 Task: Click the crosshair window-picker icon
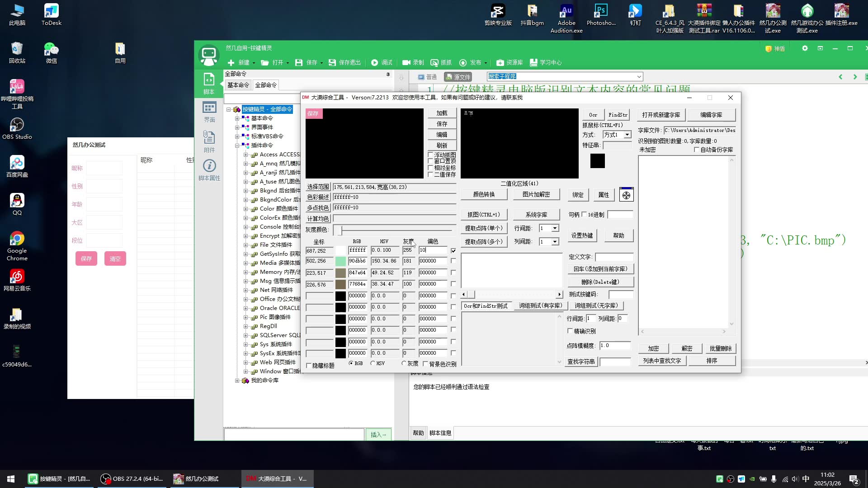[x=626, y=195]
